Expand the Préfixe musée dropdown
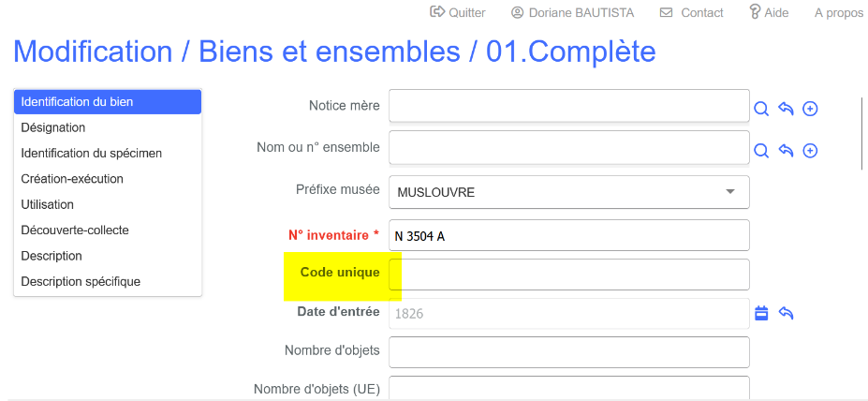868x401 pixels. pyautogui.click(x=729, y=193)
